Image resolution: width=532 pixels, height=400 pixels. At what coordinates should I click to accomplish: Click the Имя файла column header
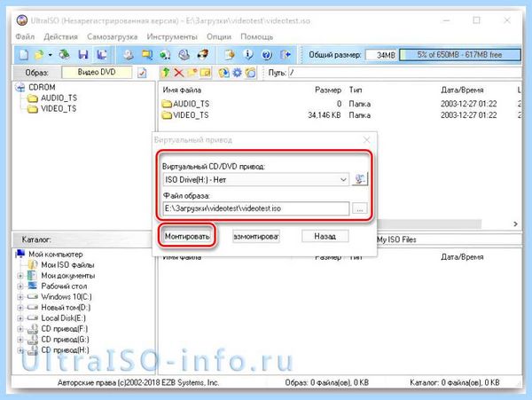pyautogui.click(x=182, y=90)
